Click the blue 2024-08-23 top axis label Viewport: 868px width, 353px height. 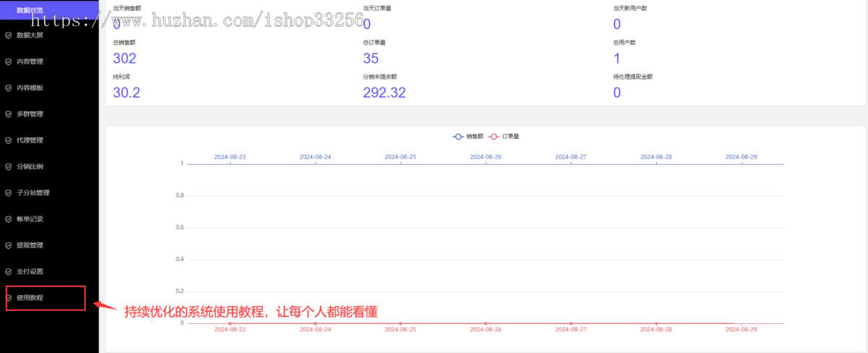coord(230,156)
